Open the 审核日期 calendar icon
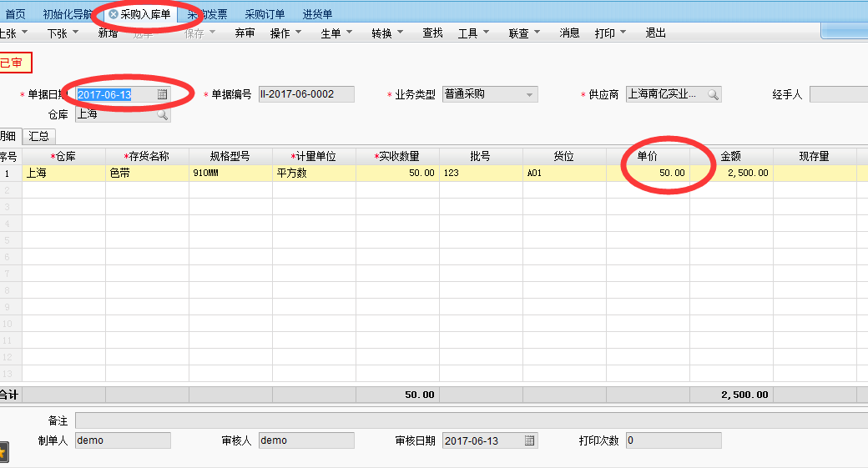Image resolution: width=868 pixels, height=468 pixels. click(x=529, y=440)
